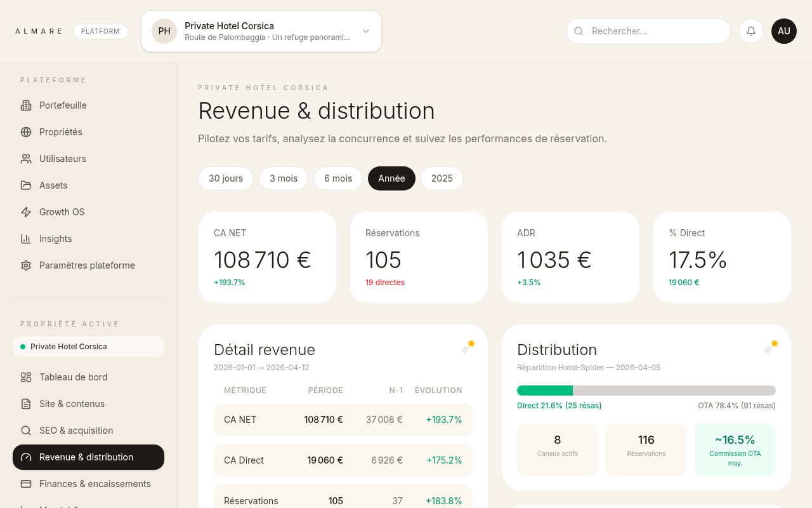The height and width of the screenshot is (508, 812).
Task: Click the ÉVOLUTION column header
Action: pos(438,391)
